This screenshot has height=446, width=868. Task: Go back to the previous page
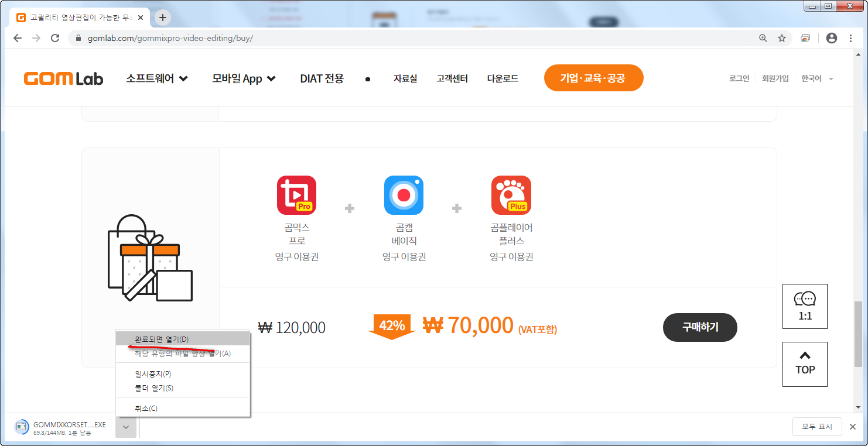[18, 38]
